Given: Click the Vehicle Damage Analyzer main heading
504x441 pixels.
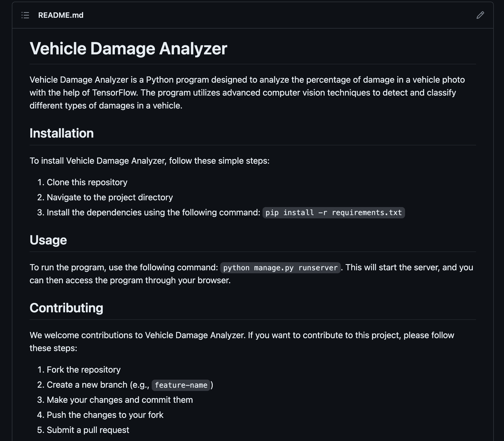Looking at the screenshot, I should (128, 48).
